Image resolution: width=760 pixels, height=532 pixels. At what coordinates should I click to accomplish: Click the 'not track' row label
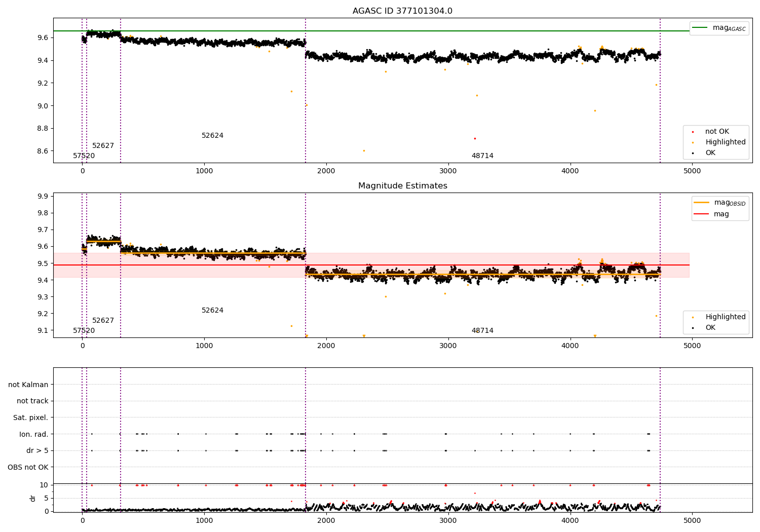(x=32, y=401)
